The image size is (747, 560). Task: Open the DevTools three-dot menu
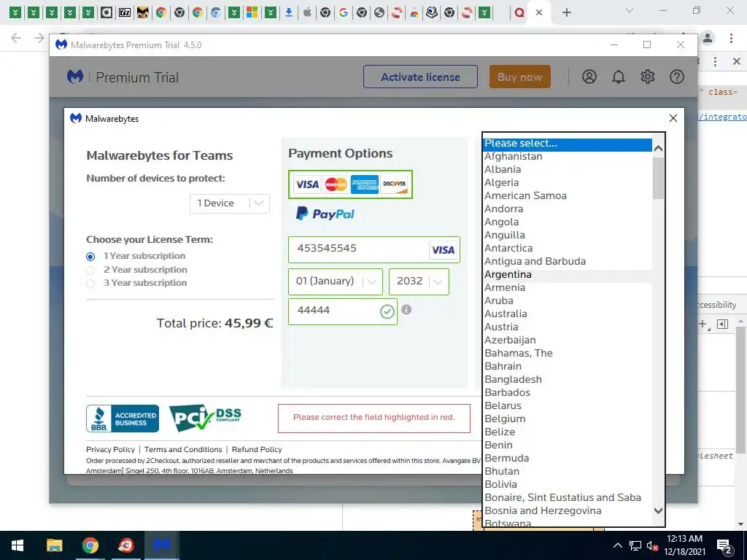point(715,61)
